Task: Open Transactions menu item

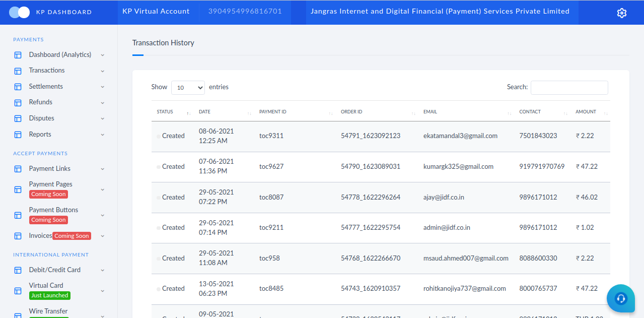Action: click(x=47, y=70)
